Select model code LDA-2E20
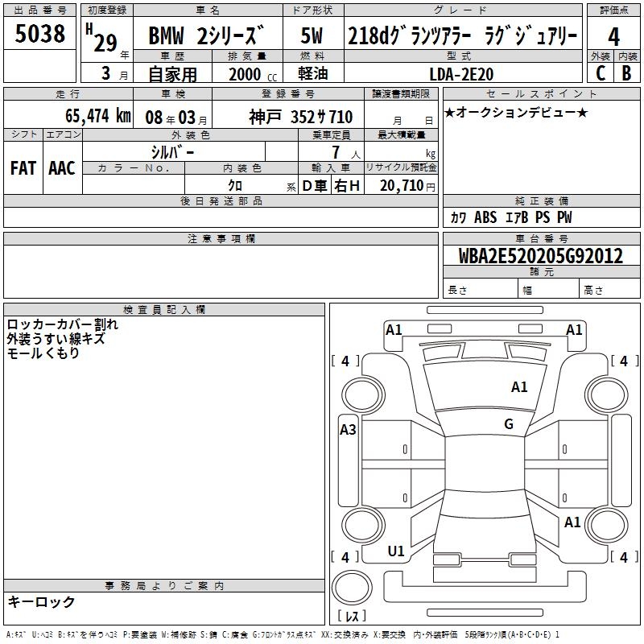The height and width of the screenshot is (644, 644). tap(461, 74)
